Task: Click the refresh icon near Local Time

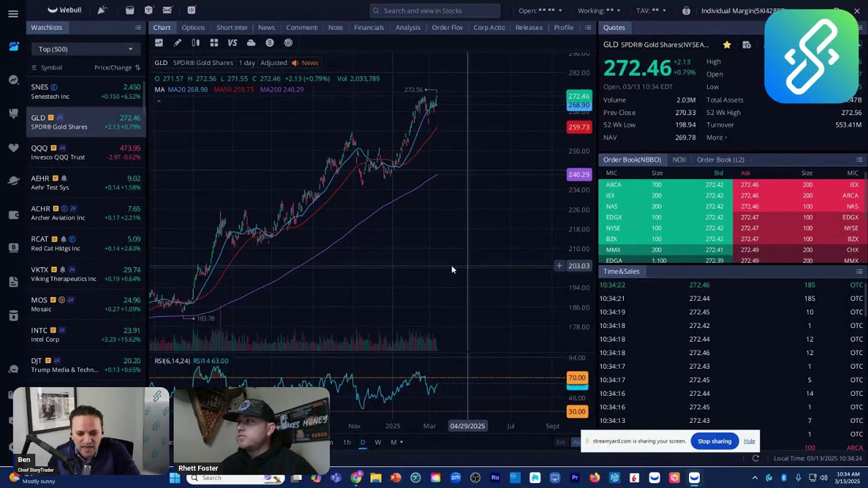Action: coord(755,458)
